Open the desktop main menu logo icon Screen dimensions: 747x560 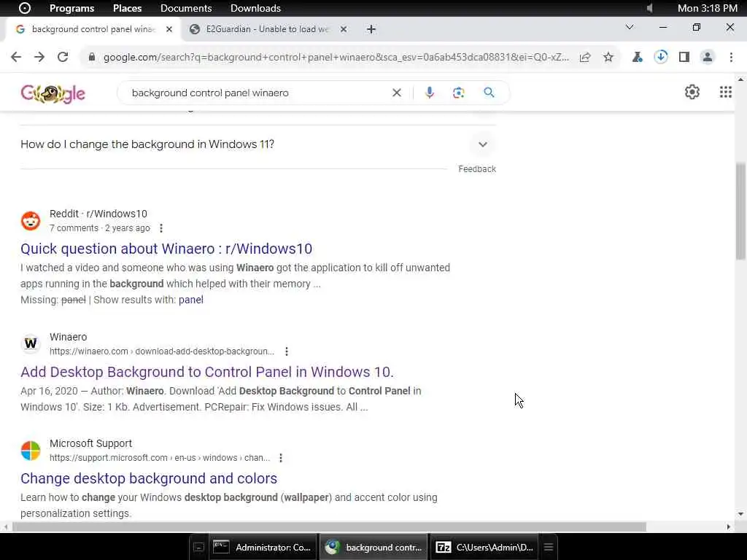[24, 8]
